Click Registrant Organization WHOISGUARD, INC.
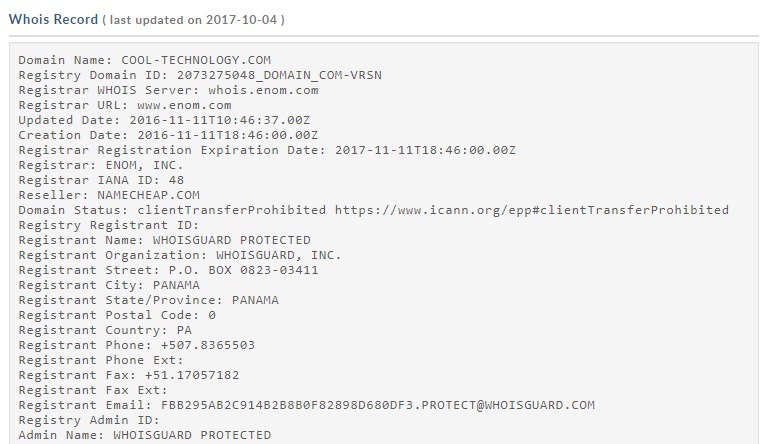 point(180,255)
